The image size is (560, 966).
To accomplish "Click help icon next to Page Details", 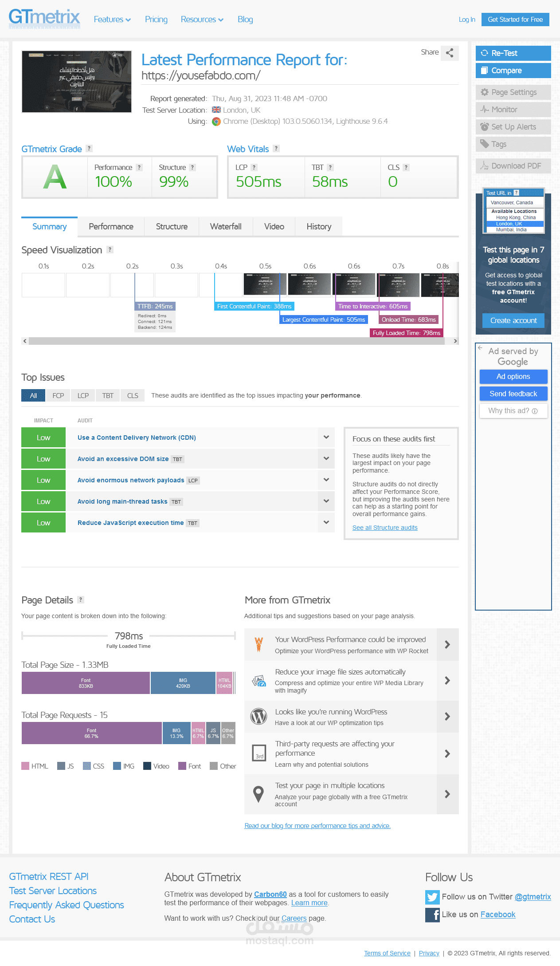I will 81,599.
